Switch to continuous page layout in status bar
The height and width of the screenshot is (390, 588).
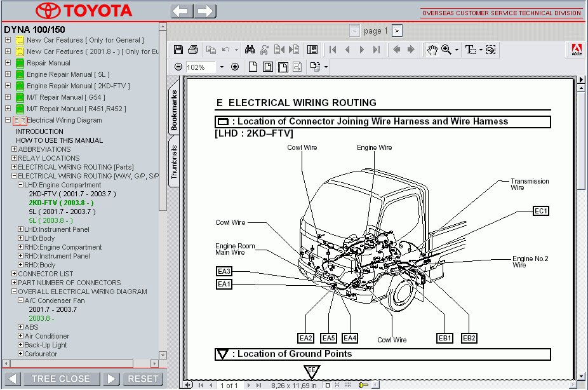point(337,385)
